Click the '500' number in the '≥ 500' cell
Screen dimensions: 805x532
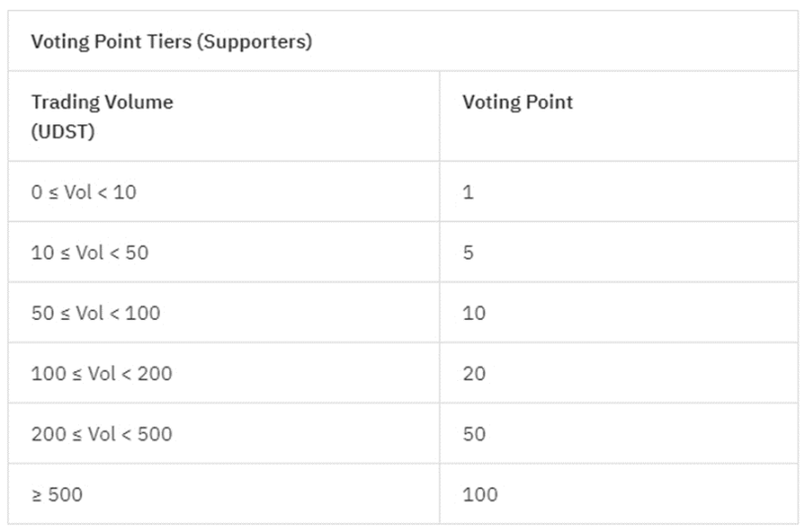click(65, 494)
